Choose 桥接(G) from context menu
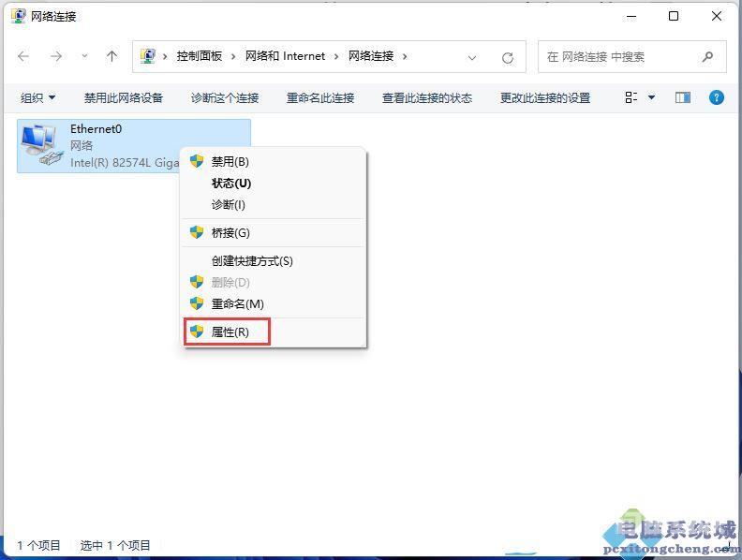Screen dimensions: 742x560 click(x=274, y=232)
